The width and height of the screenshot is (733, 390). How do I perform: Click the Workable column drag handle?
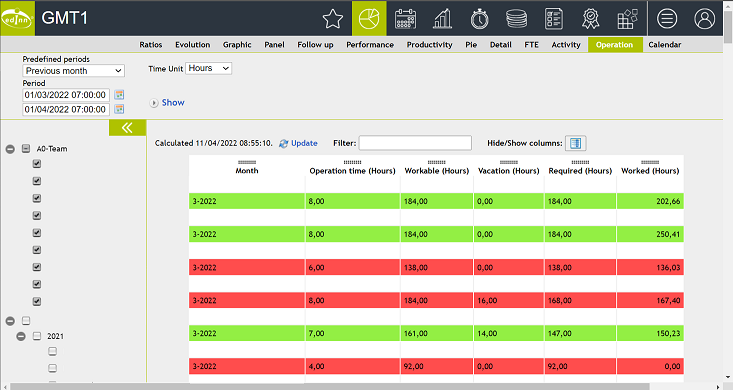[x=437, y=162]
